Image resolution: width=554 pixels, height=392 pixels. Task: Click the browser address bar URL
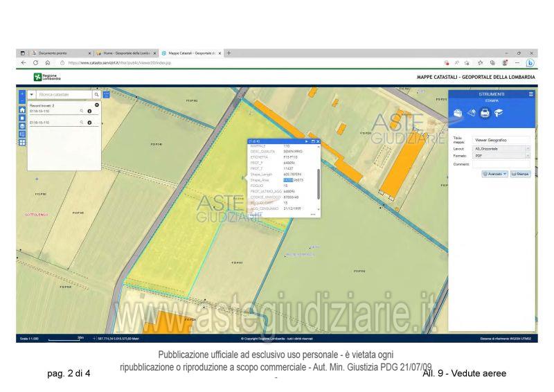119,63
